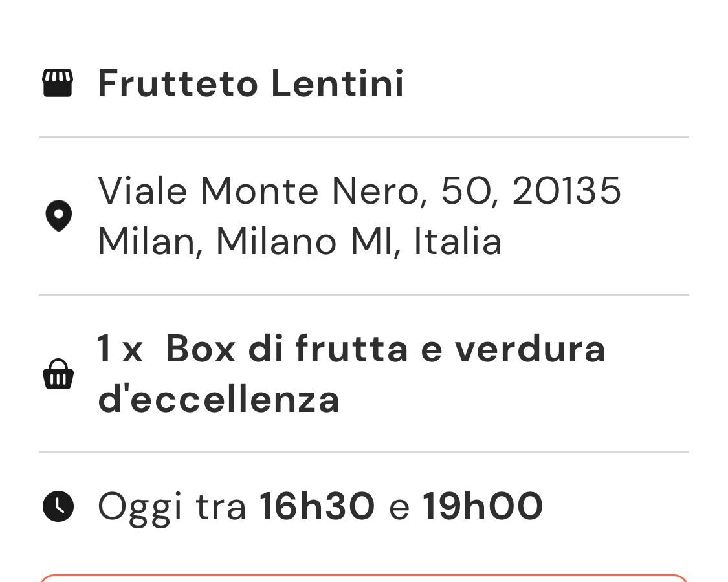Viewport: 728px width, 582px height.
Task: Click the 1 x quantity label
Action: click(119, 349)
